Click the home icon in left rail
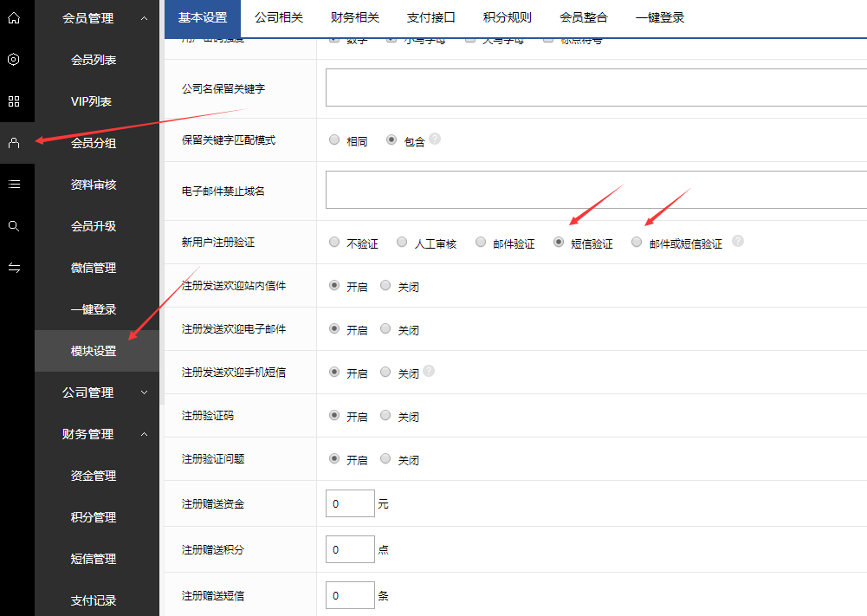867x616 pixels. click(x=13, y=18)
